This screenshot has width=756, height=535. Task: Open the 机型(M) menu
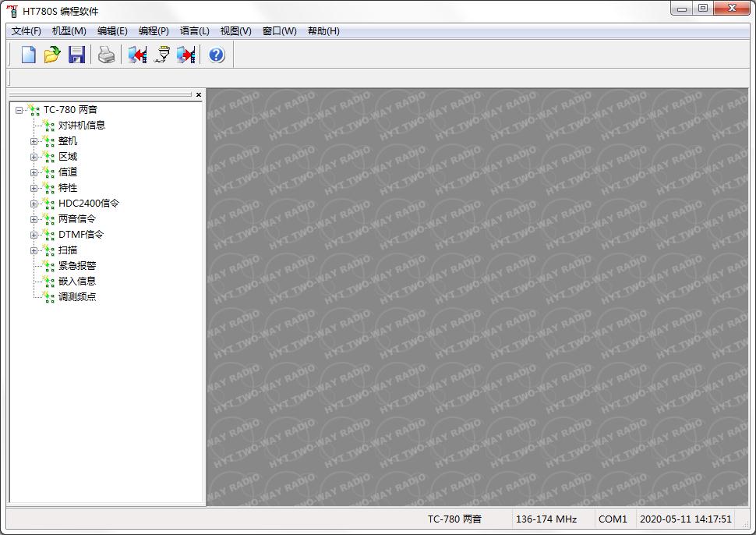(x=69, y=31)
